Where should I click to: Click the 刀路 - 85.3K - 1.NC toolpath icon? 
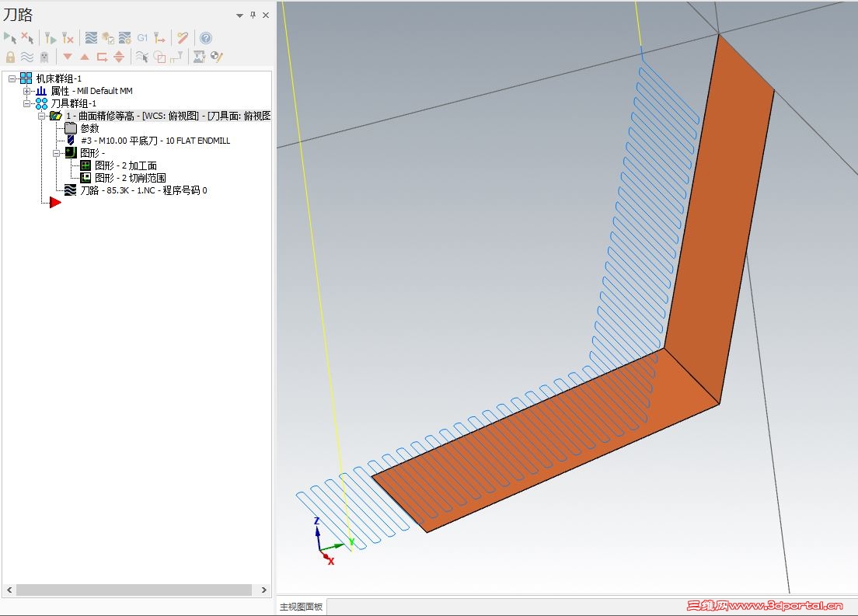pyautogui.click(x=70, y=190)
